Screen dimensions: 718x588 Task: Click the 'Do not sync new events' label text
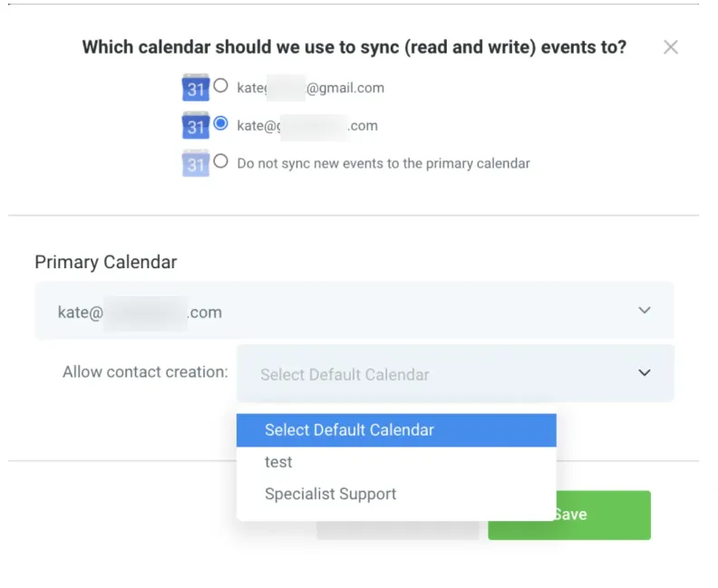click(383, 164)
